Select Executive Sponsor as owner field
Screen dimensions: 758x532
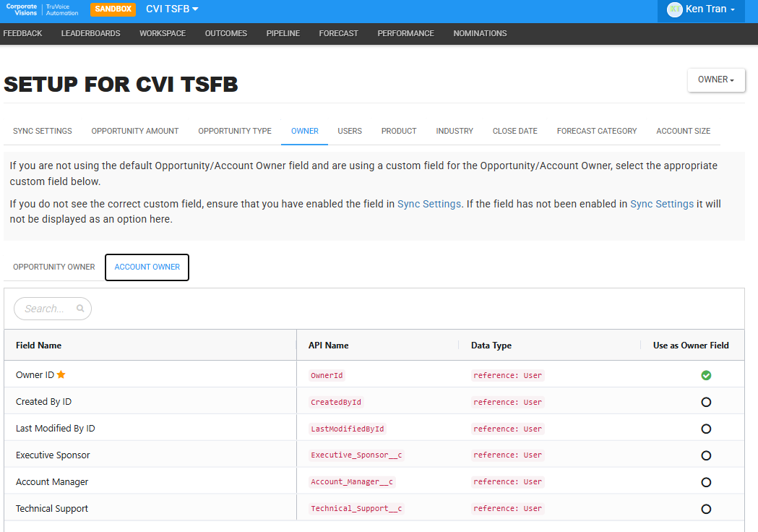[x=706, y=455]
